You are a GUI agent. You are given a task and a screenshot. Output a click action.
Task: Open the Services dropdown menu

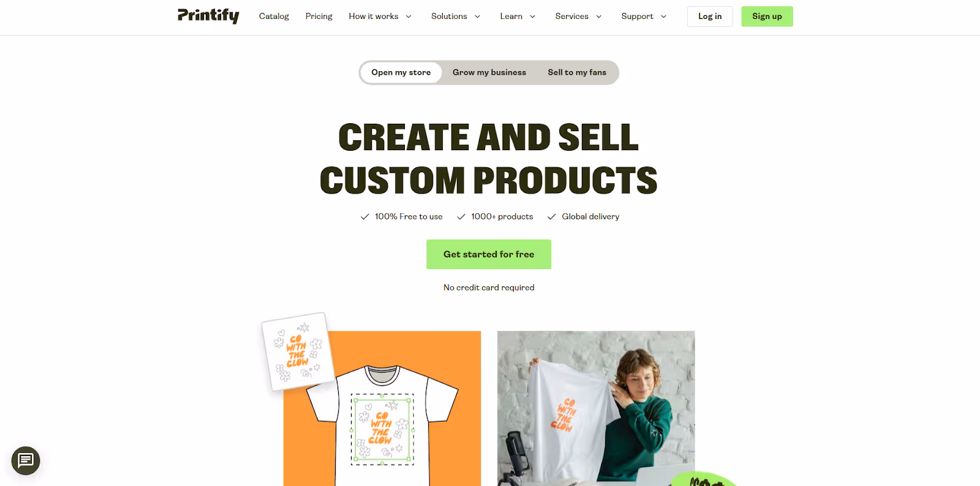point(579,17)
